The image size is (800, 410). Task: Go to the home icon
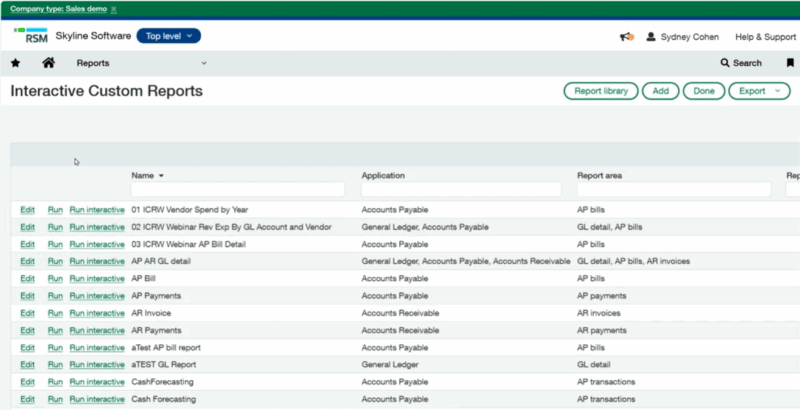pyautogui.click(x=48, y=63)
